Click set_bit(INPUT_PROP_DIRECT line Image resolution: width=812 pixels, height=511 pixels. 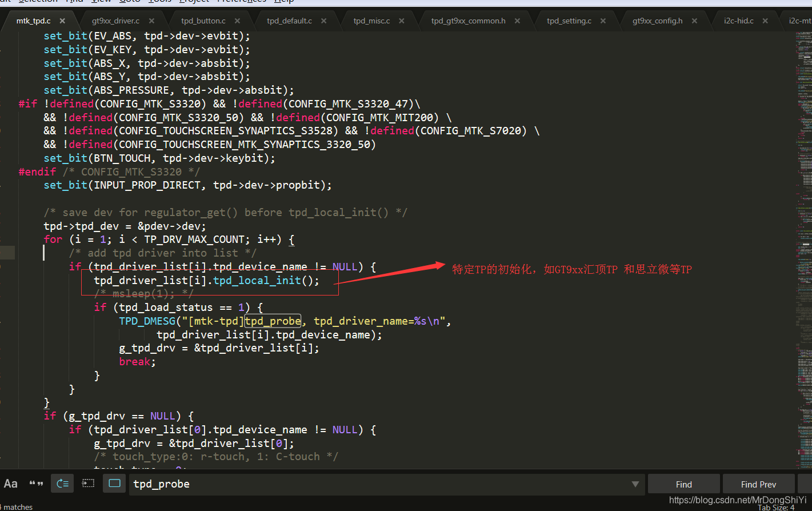pyautogui.click(x=187, y=185)
